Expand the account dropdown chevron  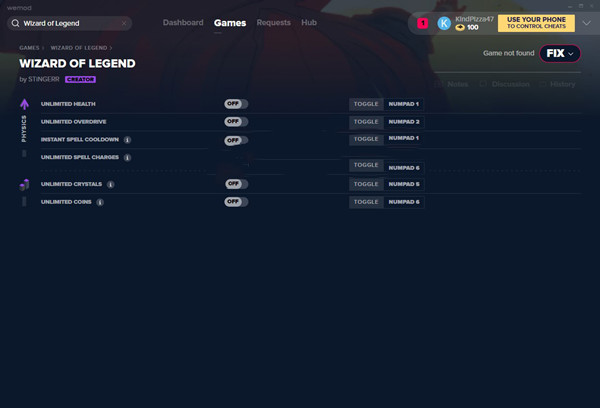586,23
